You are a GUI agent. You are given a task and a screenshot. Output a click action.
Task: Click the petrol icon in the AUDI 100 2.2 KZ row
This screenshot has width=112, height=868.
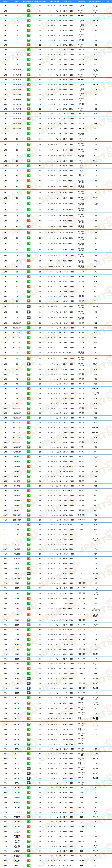tap(29, 45)
